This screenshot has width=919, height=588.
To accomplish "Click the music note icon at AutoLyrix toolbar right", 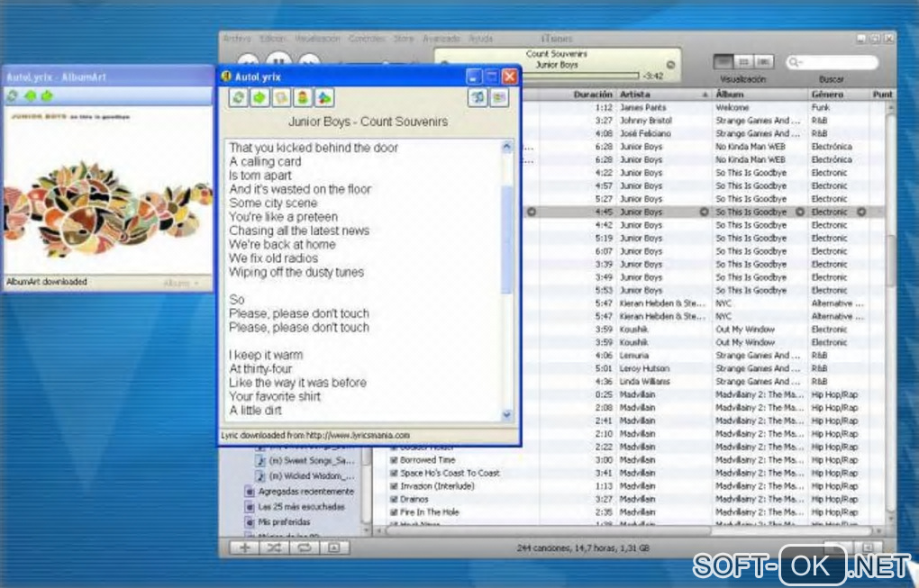I will [x=478, y=98].
